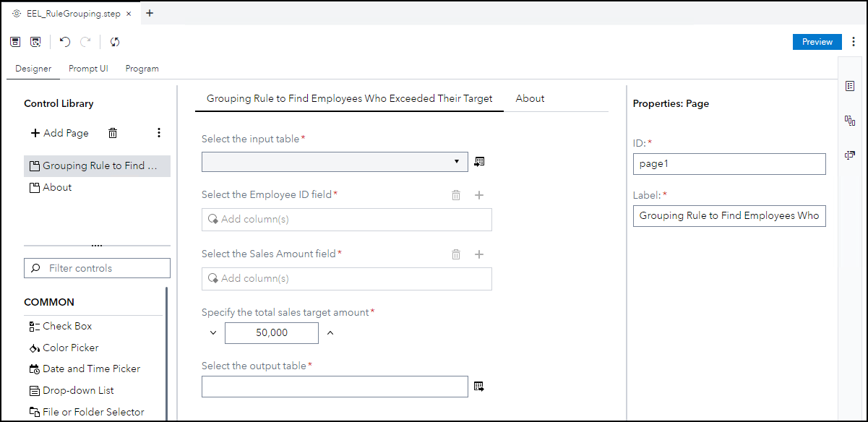This screenshot has width=868, height=422.
Task: Click the Preview button
Action: (817, 42)
